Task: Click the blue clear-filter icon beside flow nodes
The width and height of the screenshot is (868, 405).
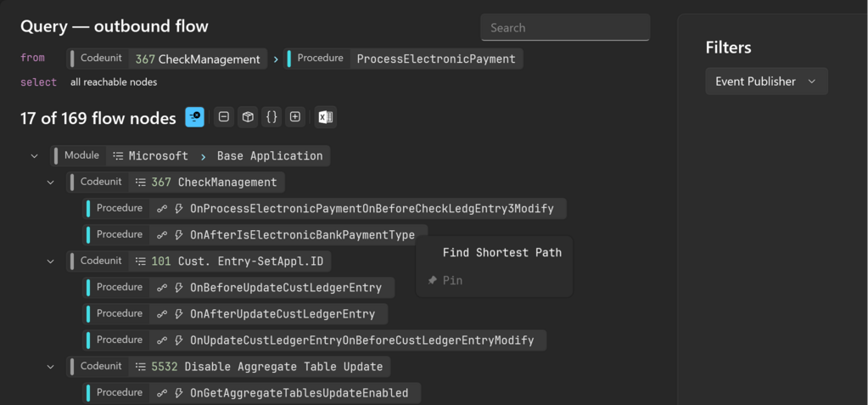Action: click(195, 117)
